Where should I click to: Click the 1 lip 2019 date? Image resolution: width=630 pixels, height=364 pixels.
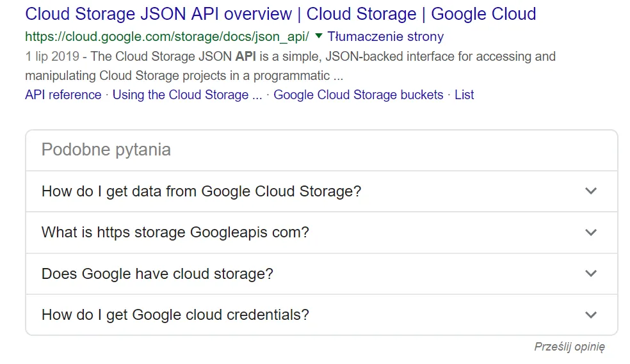(x=53, y=57)
